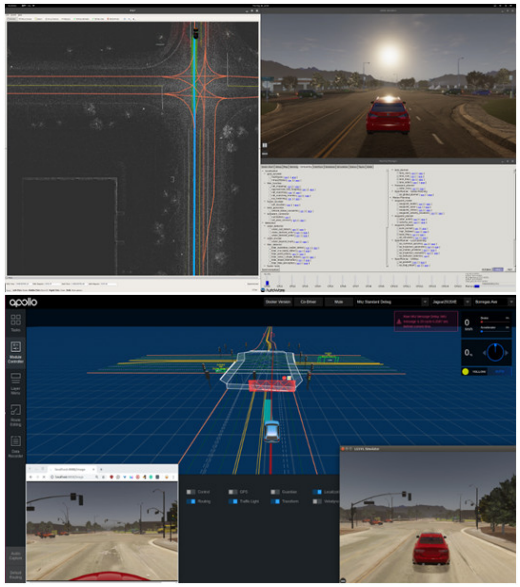Open the Tasks panel in Apollo sidebar
This screenshot has width=520, height=587.
pyautogui.click(x=15, y=323)
